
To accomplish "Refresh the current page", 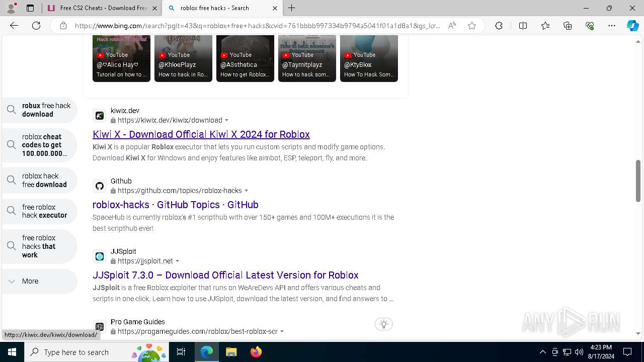I will pos(36,26).
